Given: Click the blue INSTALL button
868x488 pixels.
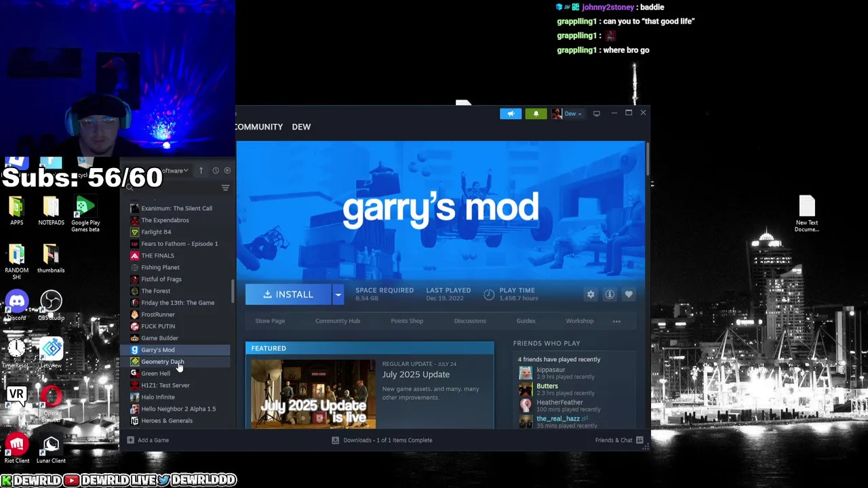Looking at the screenshot, I should [288, 294].
